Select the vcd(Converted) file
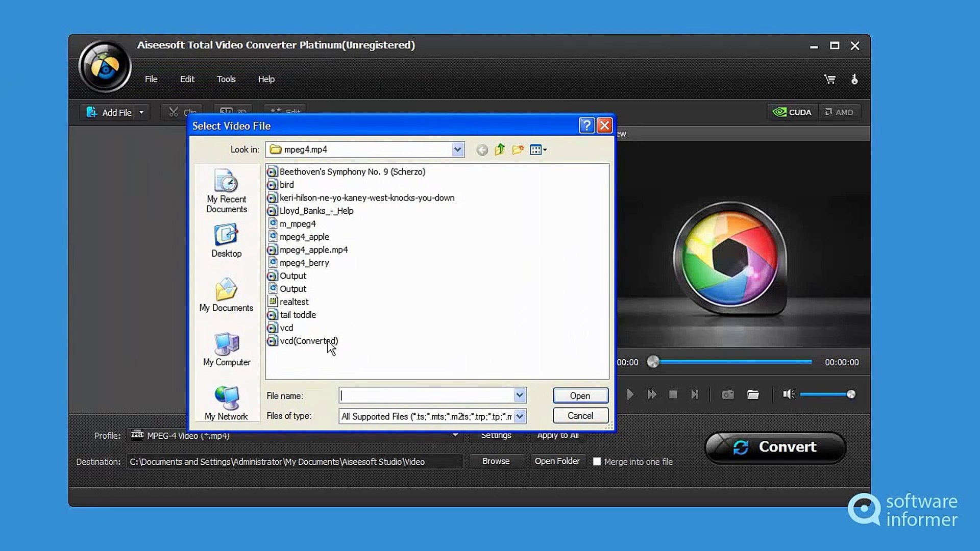 303,341
